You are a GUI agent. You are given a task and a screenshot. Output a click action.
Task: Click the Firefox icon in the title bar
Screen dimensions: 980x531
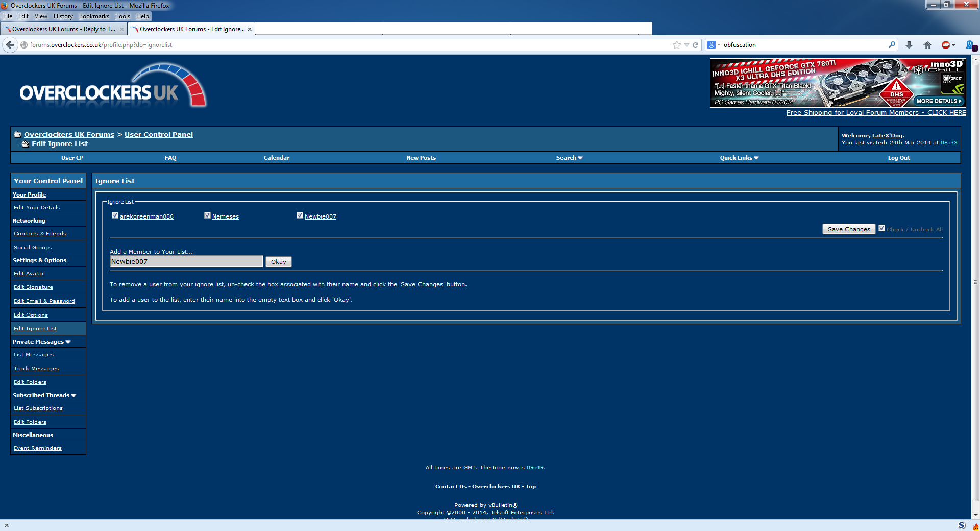pyautogui.click(x=5, y=6)
